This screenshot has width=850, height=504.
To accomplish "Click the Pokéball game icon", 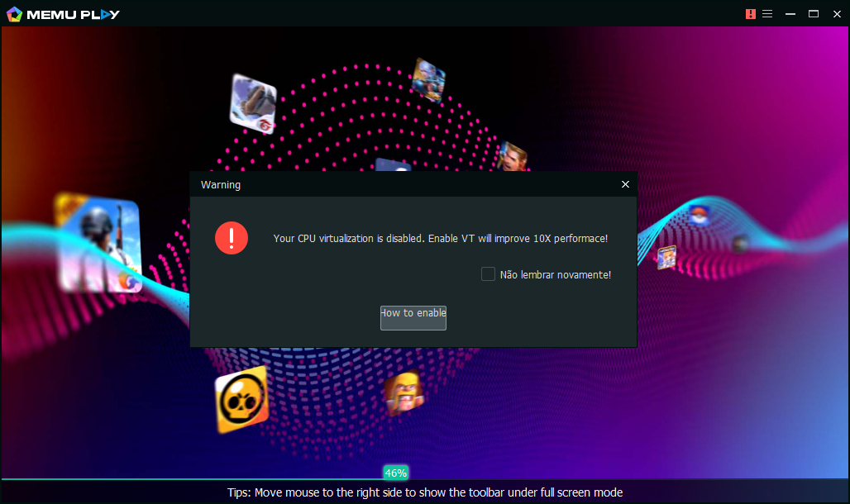I will coord(699,216).
